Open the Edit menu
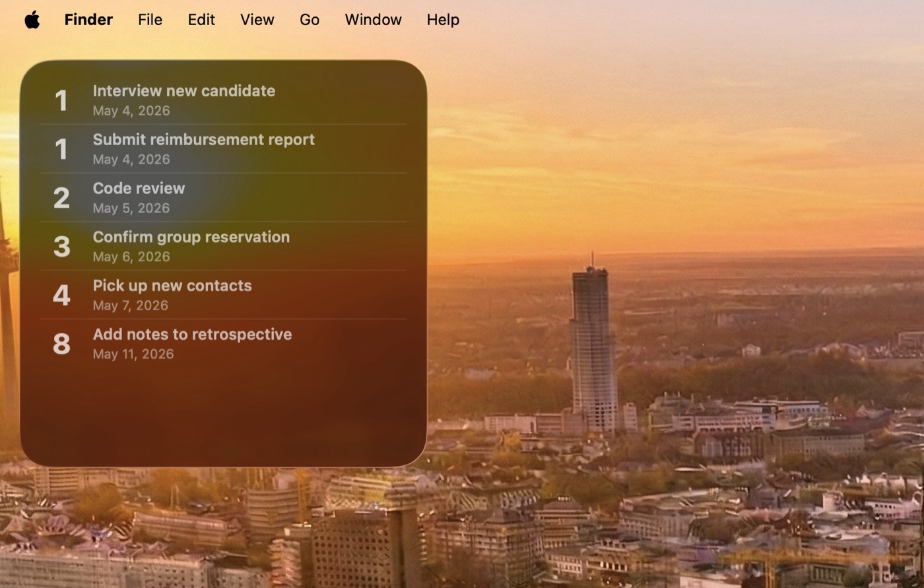924x588 pixels. pos(201,20)
